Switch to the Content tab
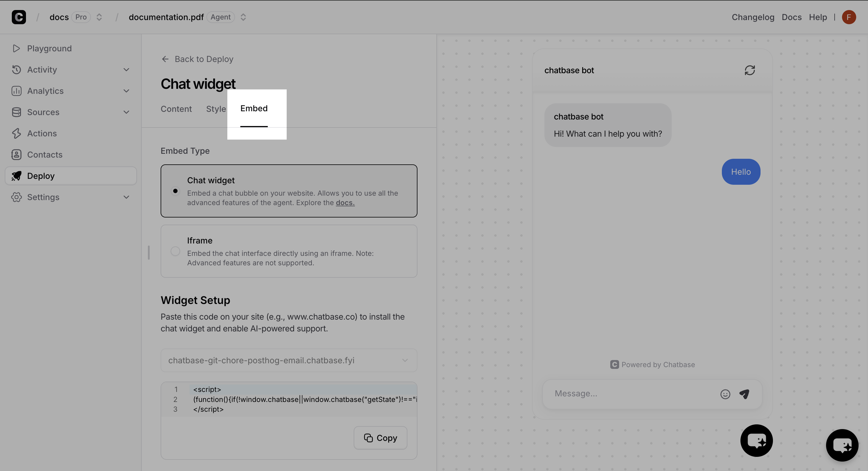 176,109
